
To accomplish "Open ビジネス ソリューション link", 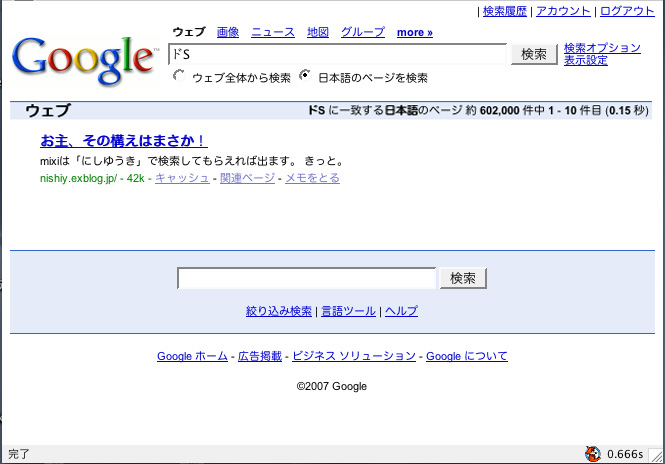I will (354, 356).
